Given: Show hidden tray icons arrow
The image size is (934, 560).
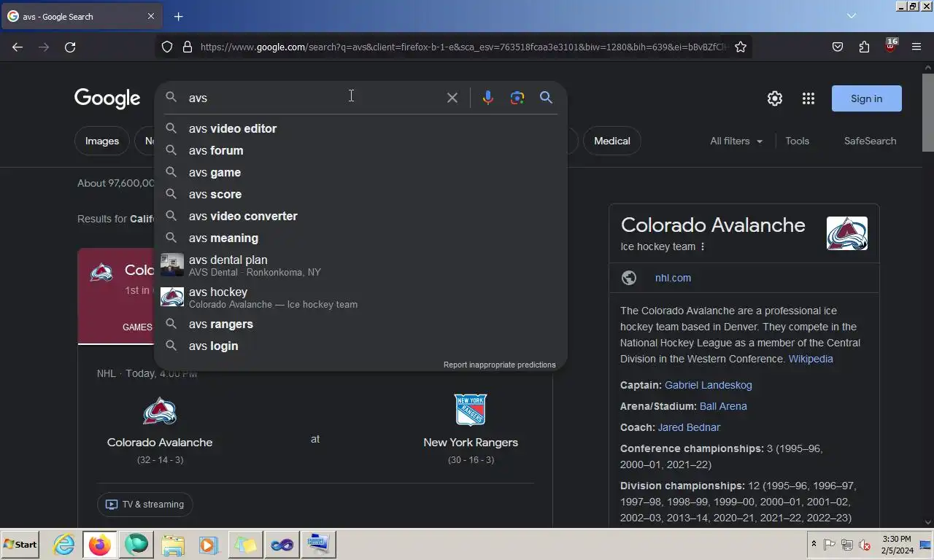Looking at the screenshot, I should (x=814, y=544).
